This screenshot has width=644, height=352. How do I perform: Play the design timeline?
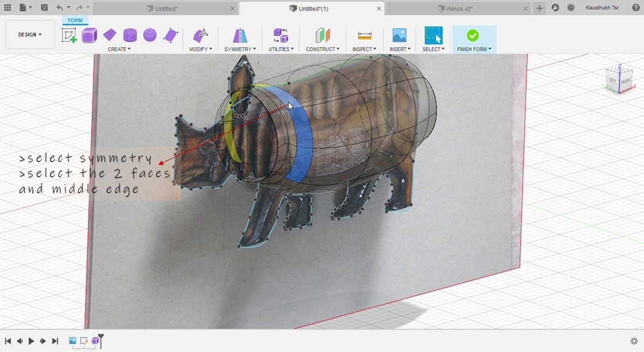pyautogui.click(x=31, y=341)
